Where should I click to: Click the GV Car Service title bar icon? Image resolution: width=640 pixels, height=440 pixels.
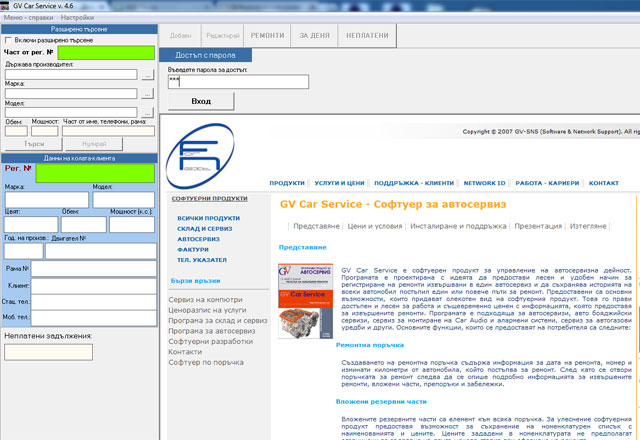point(4,6)
